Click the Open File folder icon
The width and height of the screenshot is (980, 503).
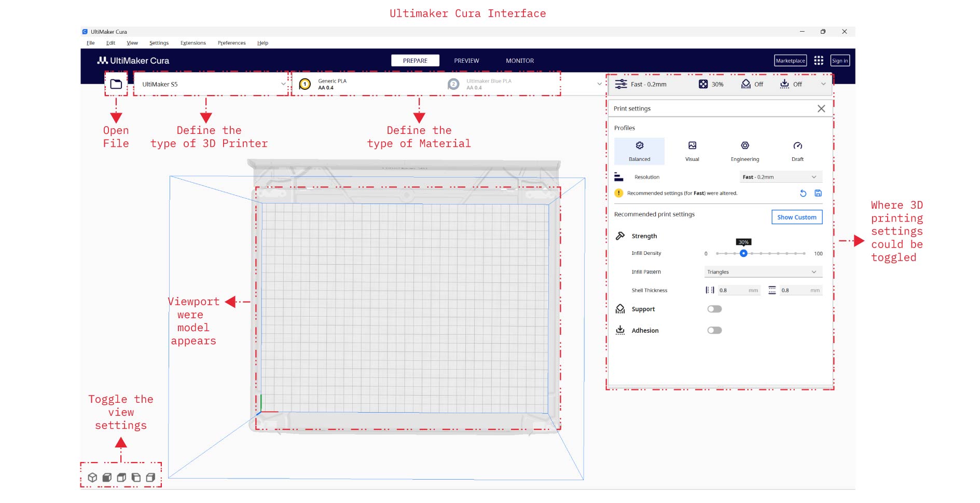coord(116,84)
